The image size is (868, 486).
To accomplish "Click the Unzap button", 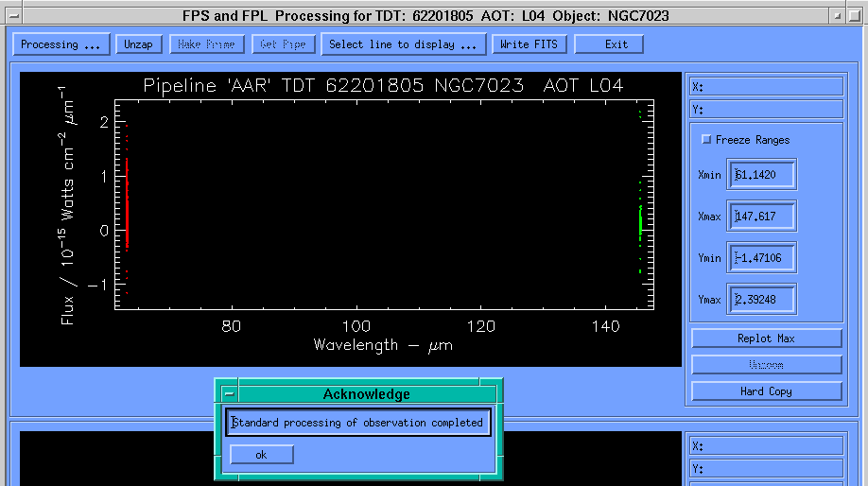I will (x=138, y=44).
